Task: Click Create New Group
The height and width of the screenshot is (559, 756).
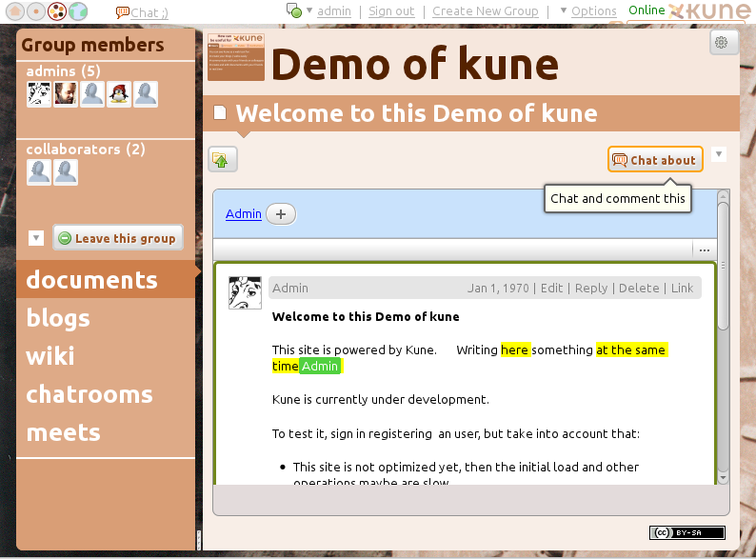Action: [485, 11]
